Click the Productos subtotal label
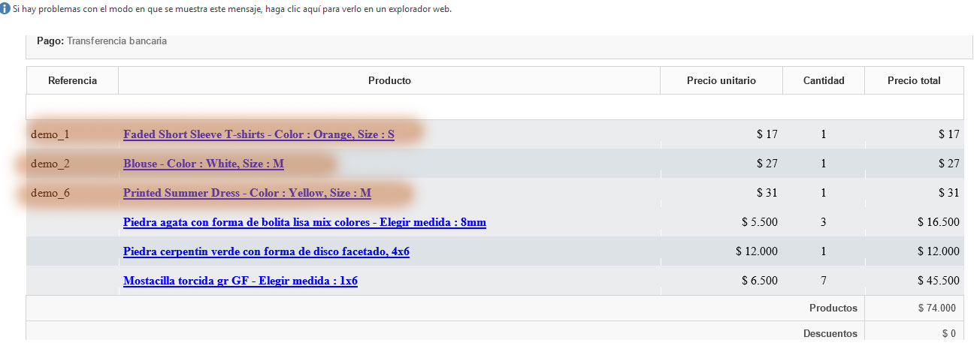This screenshot has width=980, height=346. pyautogui.click(x=833, y=308)
